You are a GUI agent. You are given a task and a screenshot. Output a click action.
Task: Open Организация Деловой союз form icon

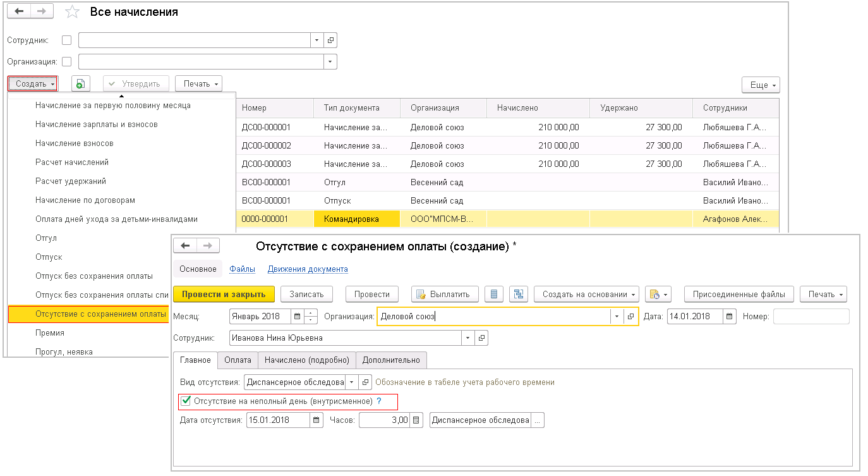point(630,316)
